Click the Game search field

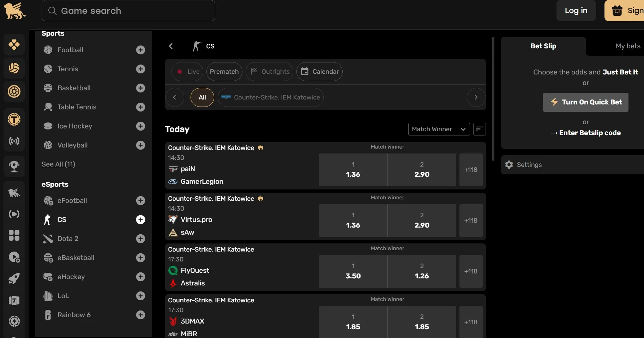(x=128, y=11)
